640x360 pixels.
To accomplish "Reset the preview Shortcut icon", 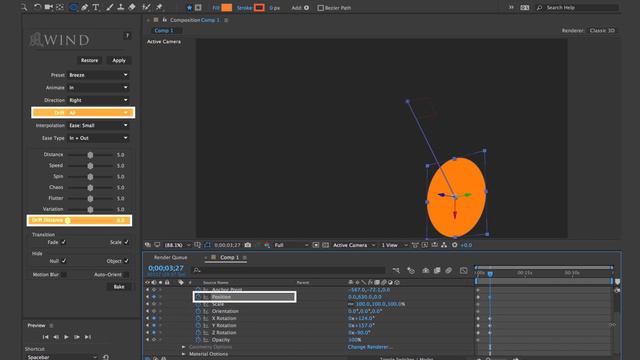I will [106, 357].
